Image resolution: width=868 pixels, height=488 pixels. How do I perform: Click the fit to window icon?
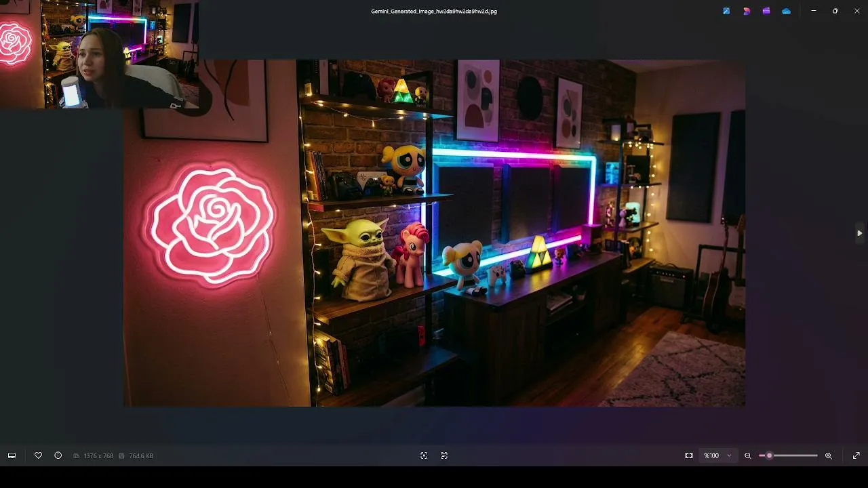pyautogui.click(x=689, y=455)
